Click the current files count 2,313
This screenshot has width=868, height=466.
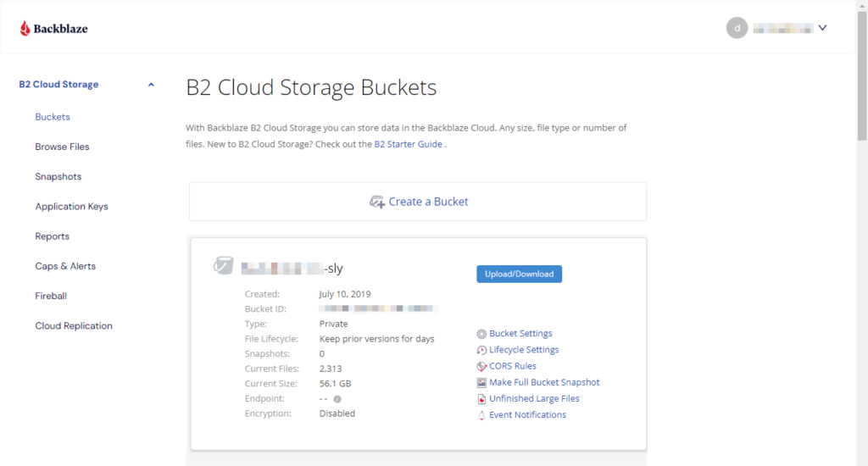click(x=331, y=369)
